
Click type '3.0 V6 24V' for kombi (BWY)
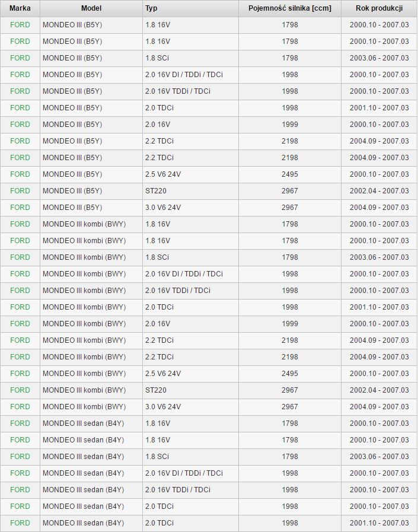click(163, 407)
